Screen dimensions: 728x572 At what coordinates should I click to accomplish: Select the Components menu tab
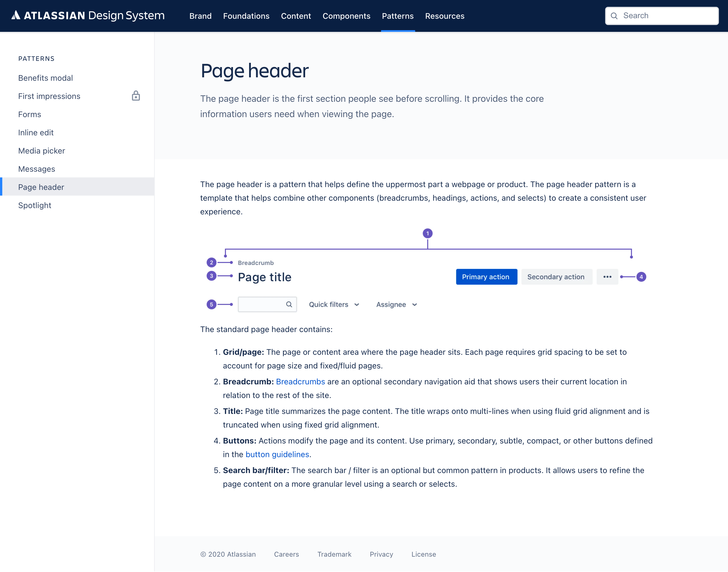[x=346, y=16]
